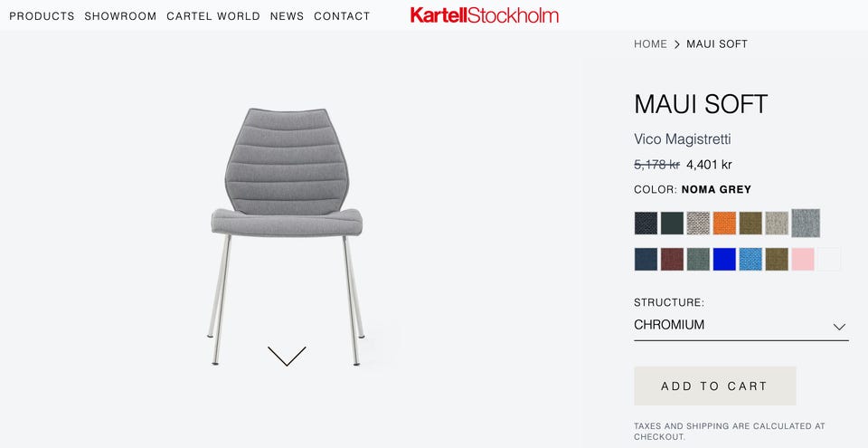Click the ADD TO CART button
868x448 pixels.
click(714, 386)
